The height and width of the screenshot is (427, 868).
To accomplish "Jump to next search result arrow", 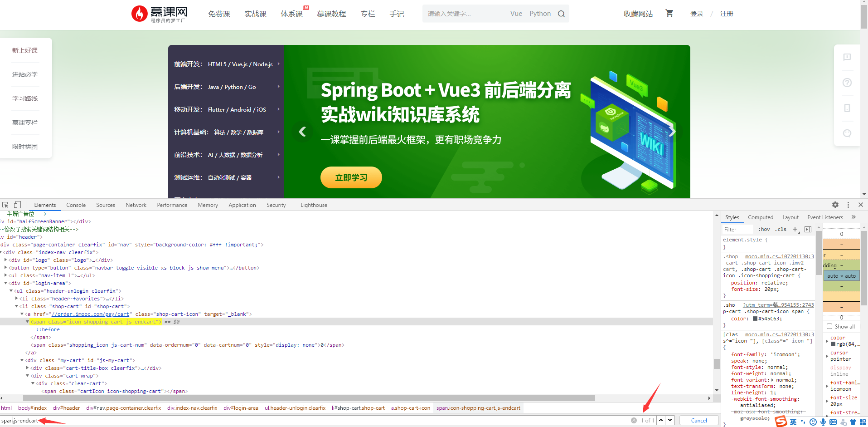I will [x=670, y=420].
